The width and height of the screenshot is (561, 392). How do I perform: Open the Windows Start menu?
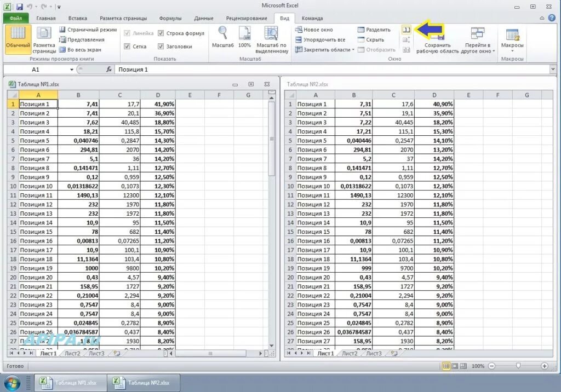coord(12,383)
